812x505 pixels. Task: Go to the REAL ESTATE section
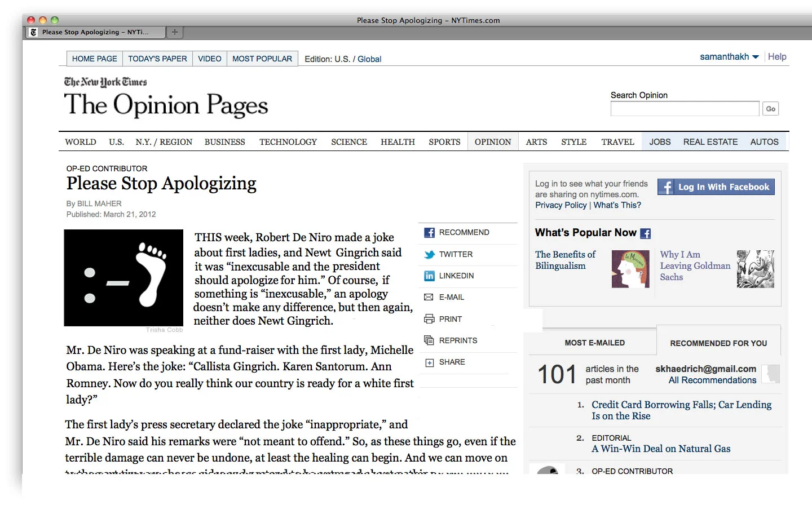[710, 142]
